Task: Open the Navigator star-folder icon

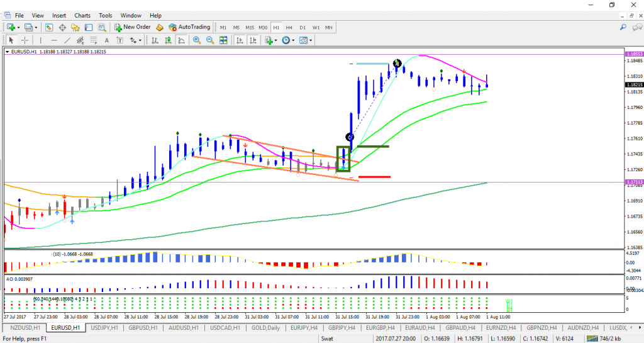Action: coord(75,28)
